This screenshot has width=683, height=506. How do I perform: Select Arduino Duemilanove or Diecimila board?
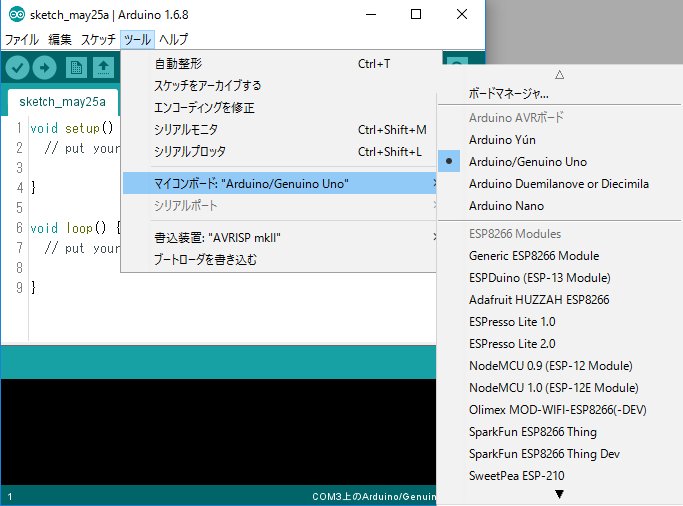click(x=560, y=184)
